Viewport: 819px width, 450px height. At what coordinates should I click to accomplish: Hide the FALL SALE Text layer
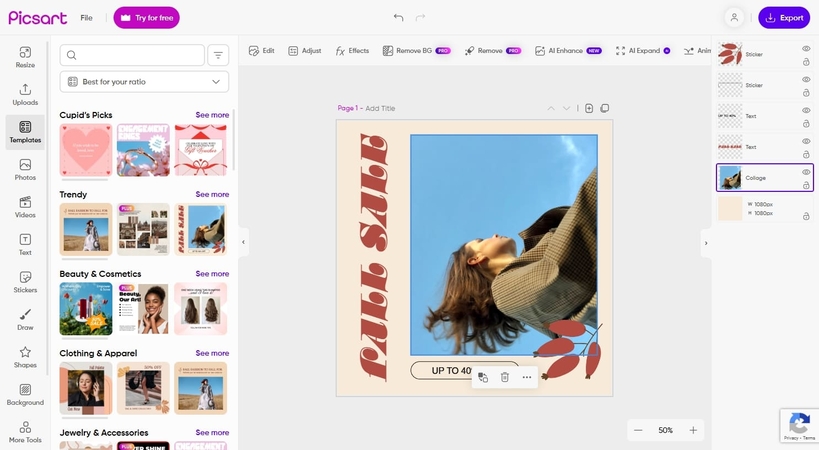pos(806,141)
